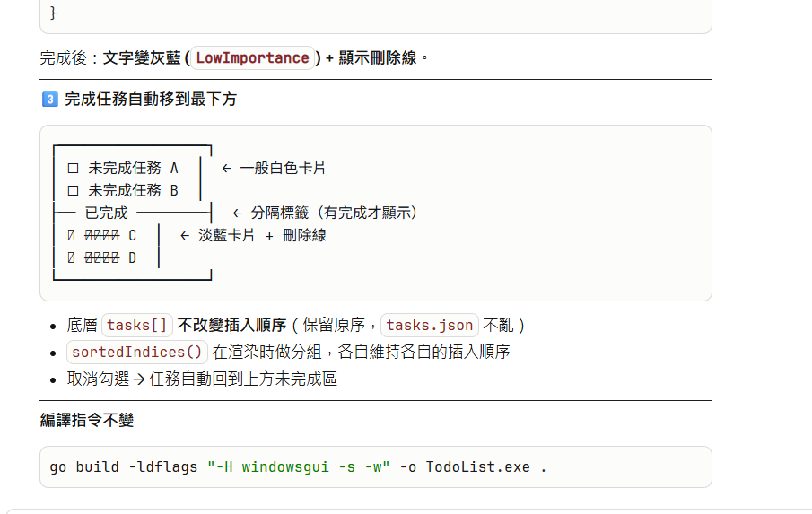This screenshot has height=514, width=812.
Task: Click the empty checkbox beside 未完成任務 A
Action: 73,168
